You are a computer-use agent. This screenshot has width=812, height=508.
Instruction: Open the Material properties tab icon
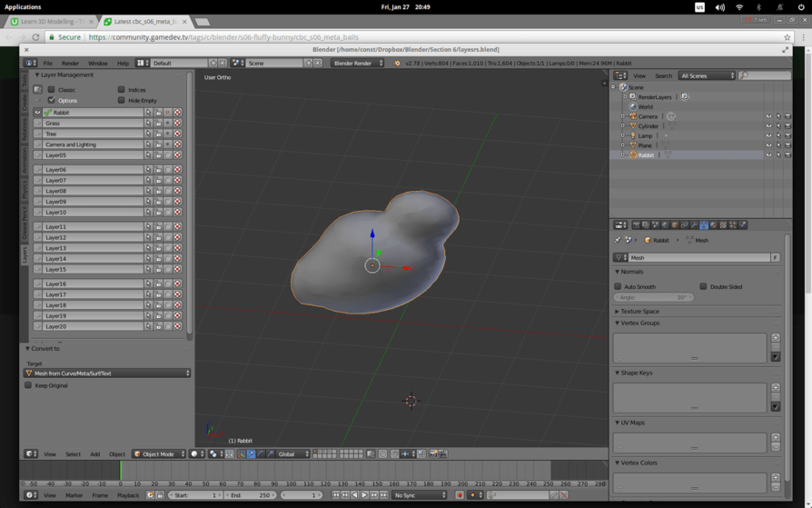click(713, 224)
